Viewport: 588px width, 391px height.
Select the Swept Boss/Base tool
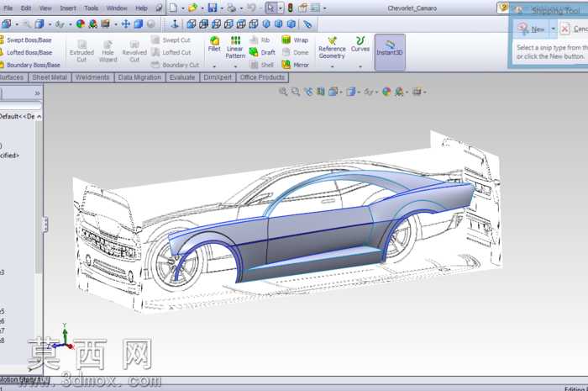[26, 40]
